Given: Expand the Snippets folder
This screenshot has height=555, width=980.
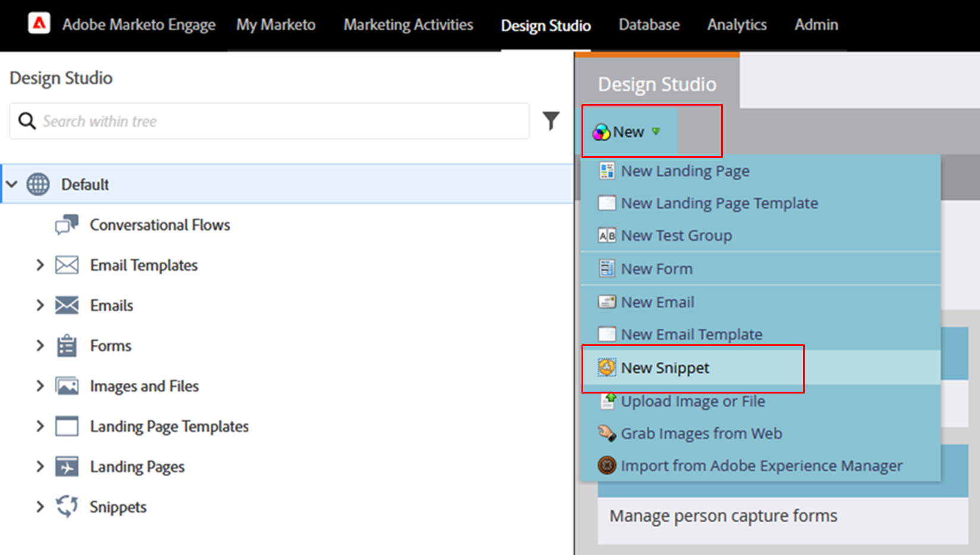Looking at the screenshot, I should [x=40, y=506].
